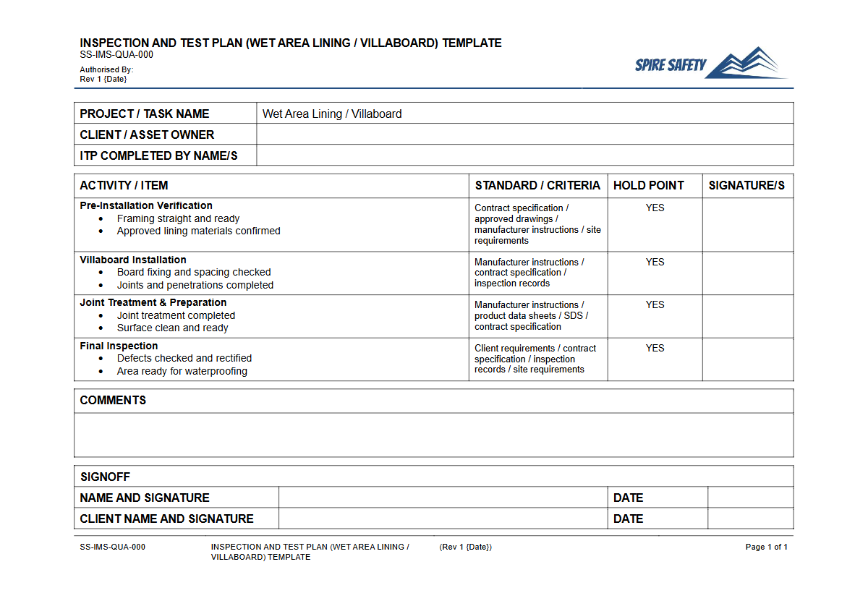
Task: Click the 'SIGNOFF' heading
Action: click(x=105, y=477)
